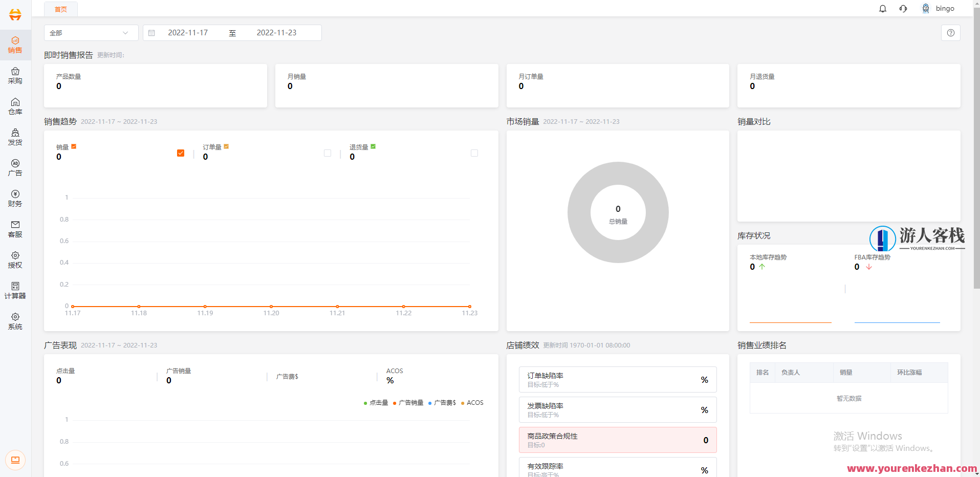
Task: Select the 财务 finance icon
Action: [x=15, y=198]
